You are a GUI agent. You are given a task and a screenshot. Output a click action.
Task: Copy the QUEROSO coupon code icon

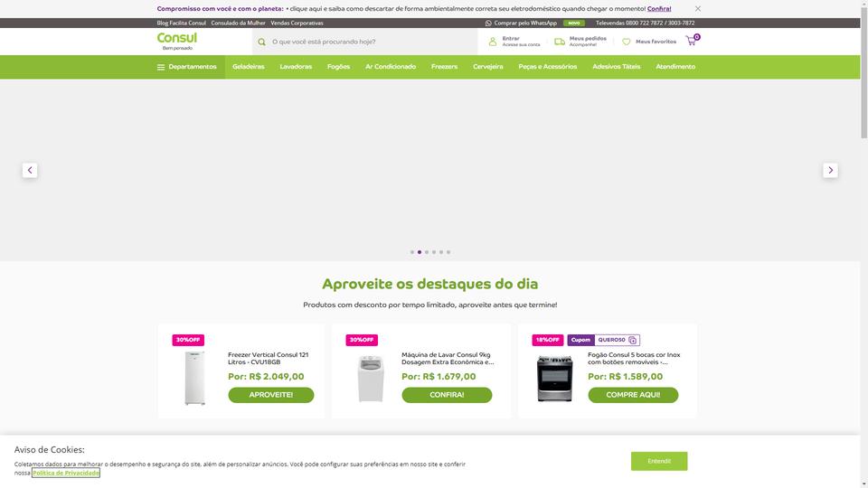[632, 341]
